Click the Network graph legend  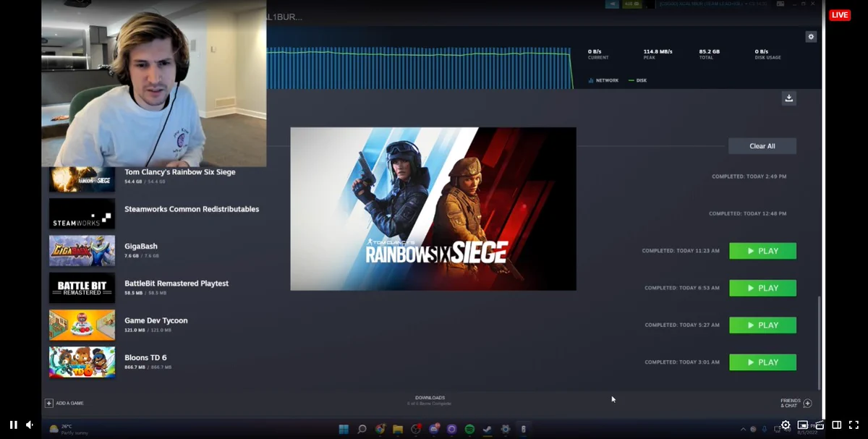click(x=603, y=80)
